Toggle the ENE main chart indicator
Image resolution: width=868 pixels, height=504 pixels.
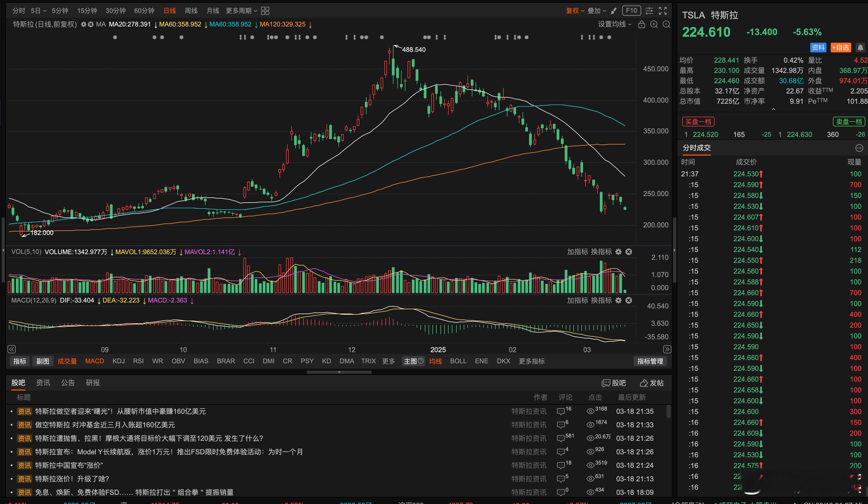click(482, 361)
